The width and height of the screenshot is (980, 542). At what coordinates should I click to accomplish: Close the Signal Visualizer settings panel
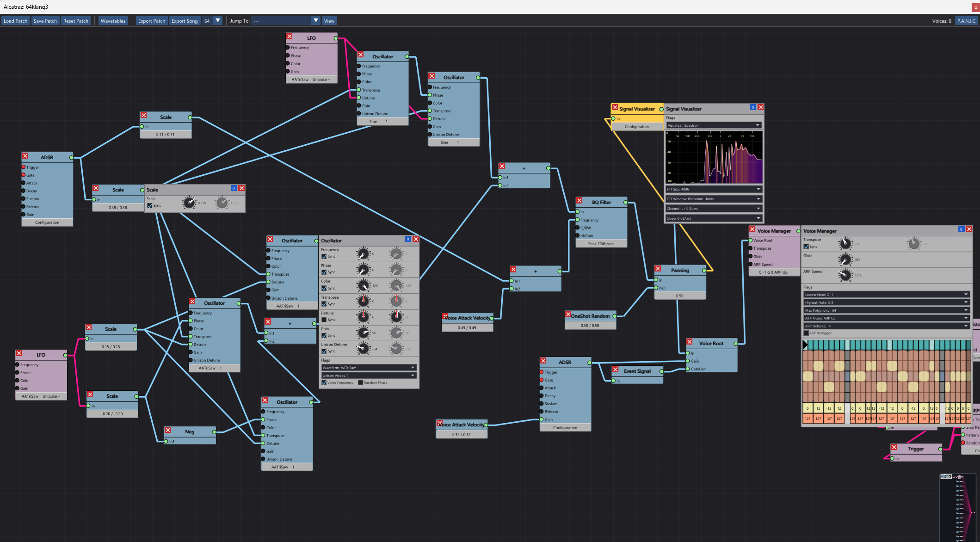pos(761,107)
